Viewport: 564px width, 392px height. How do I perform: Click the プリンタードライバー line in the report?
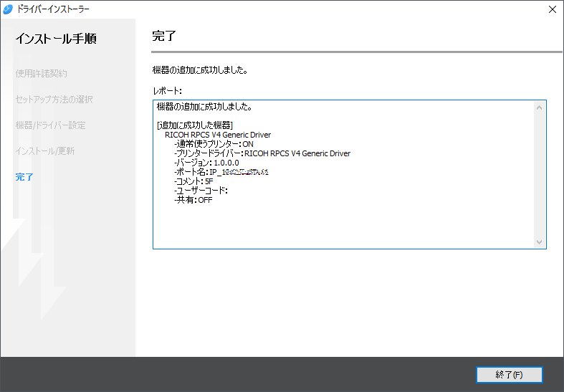(x=262, y=153)
